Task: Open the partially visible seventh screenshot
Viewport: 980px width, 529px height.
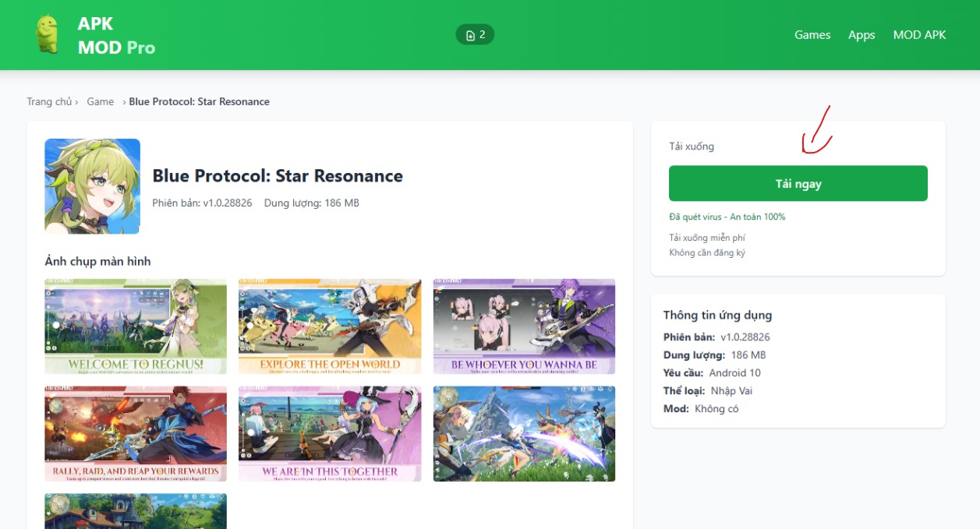Action: coord(136,511)
